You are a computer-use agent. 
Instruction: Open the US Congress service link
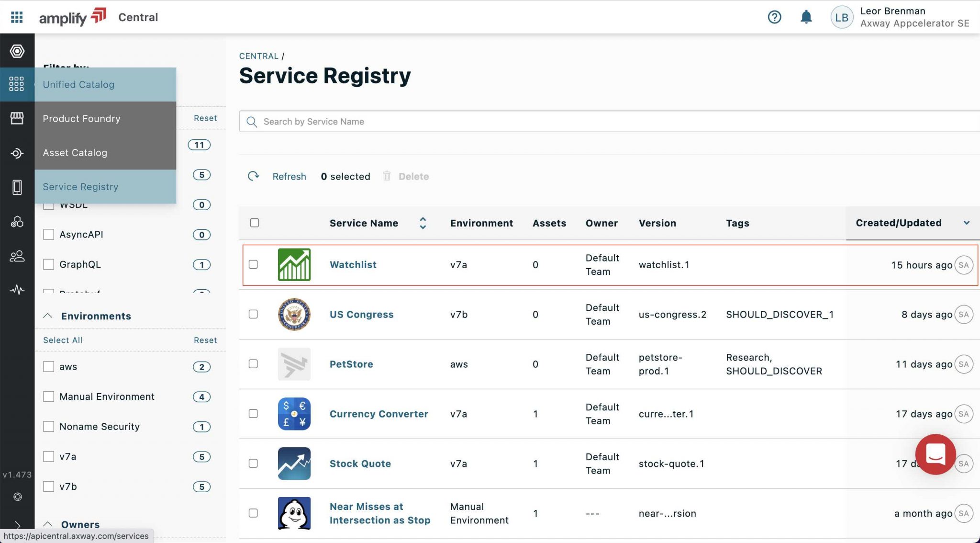(x=361, y=314)
